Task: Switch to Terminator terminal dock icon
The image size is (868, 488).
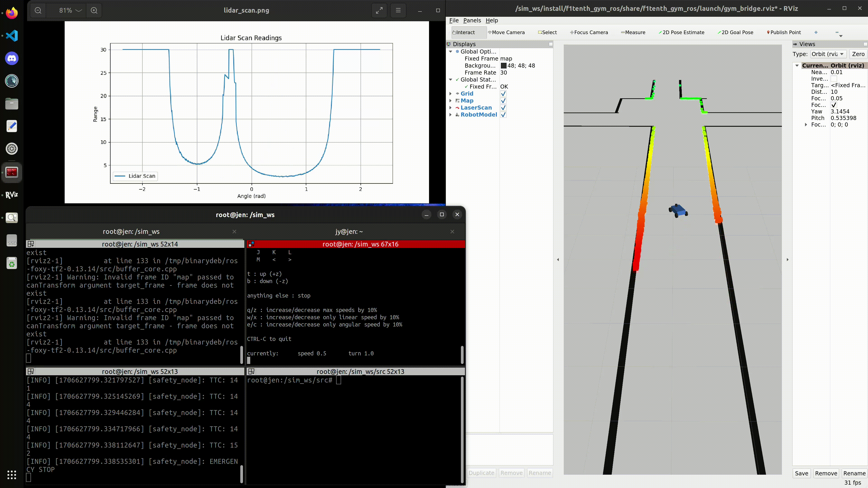Action: click(x=12, y=172)
